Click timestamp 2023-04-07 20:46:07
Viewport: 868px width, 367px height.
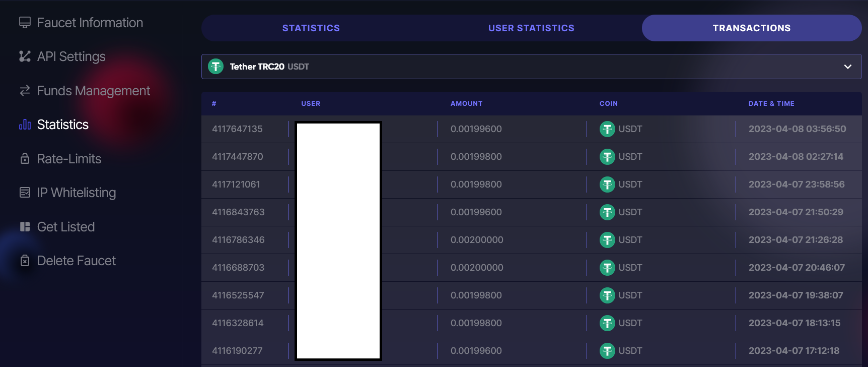point(797,268)
